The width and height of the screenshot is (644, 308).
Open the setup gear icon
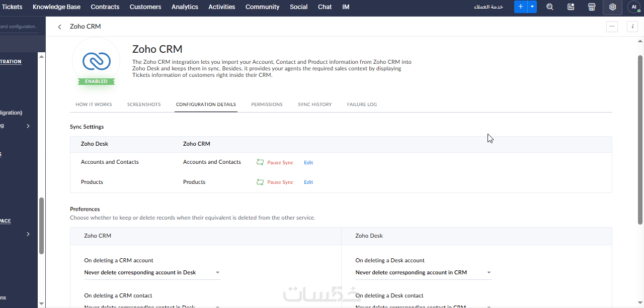click(x=612, y=7)
